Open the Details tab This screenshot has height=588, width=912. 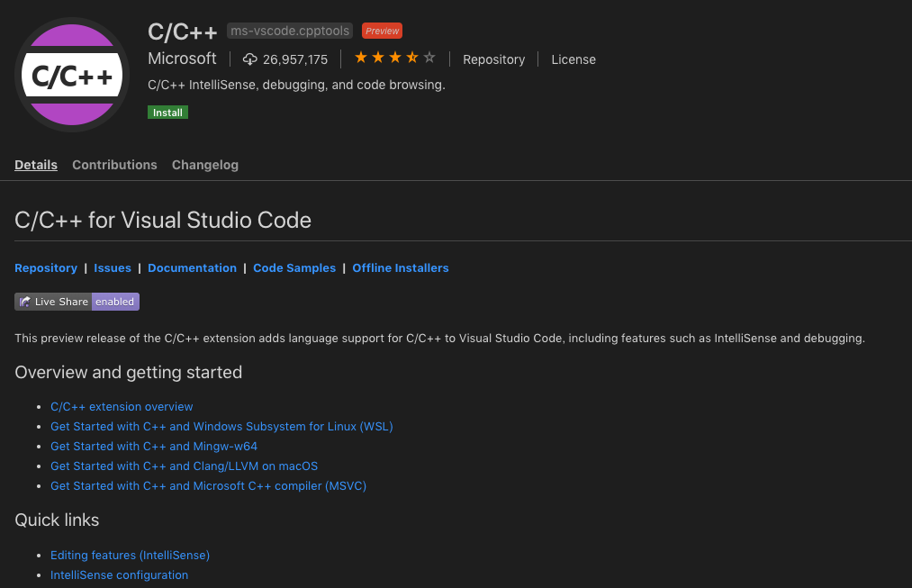click(x=36, y=165)
